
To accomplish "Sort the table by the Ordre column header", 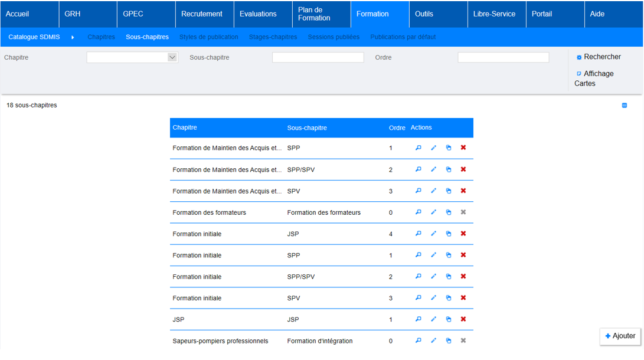I will tap(397, 128).
